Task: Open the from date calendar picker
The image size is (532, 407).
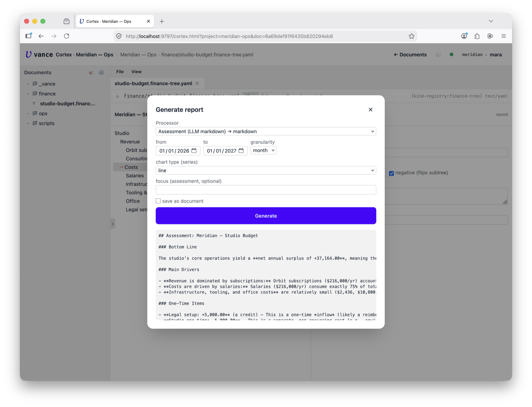Action: (x=194, y=151)
